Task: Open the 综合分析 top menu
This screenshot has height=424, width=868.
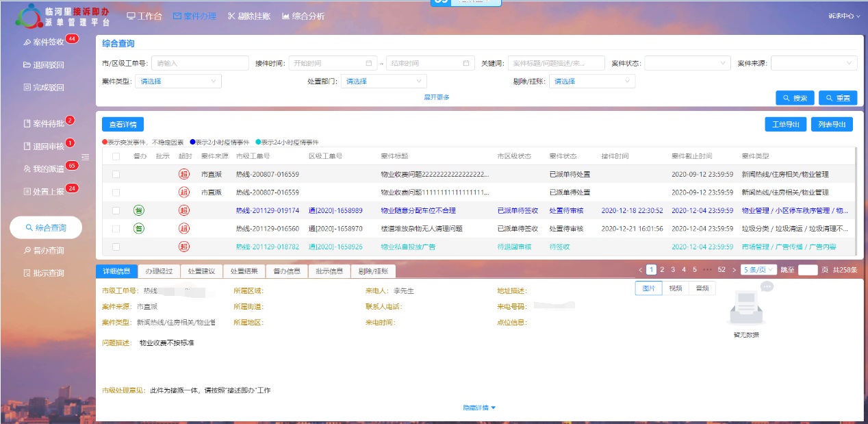Action: 303,16
